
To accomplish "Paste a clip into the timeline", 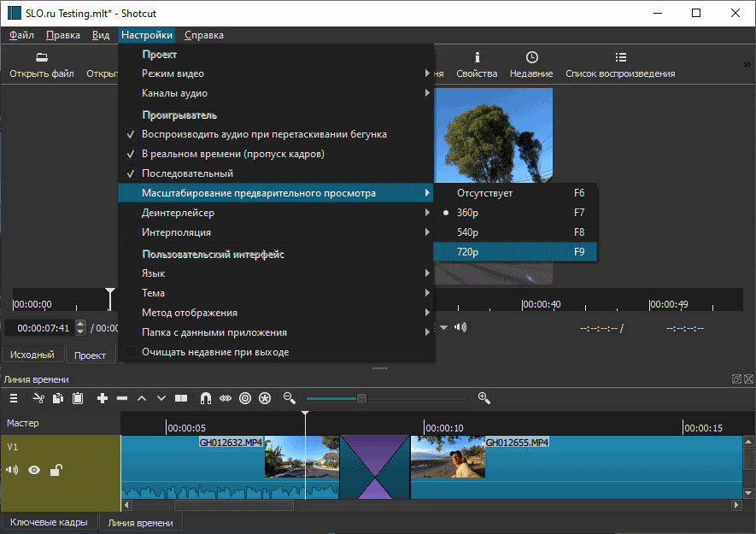I will (x=77, y=397).
